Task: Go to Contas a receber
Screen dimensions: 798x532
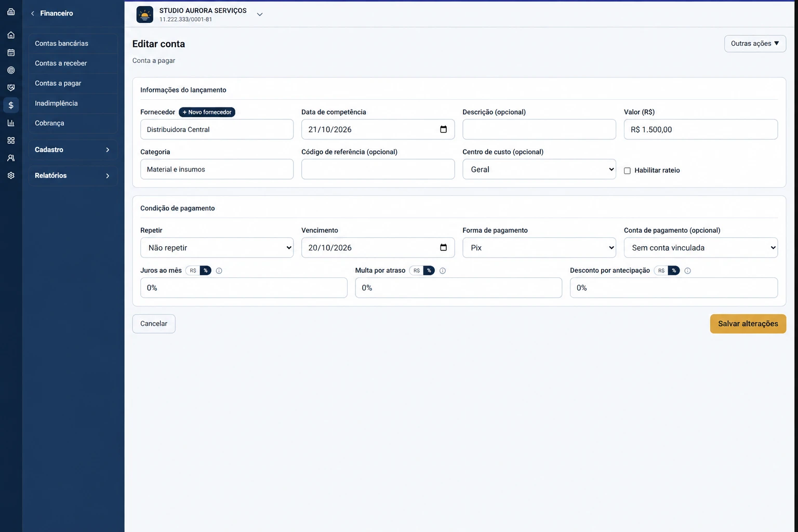Action: point(73,63)
